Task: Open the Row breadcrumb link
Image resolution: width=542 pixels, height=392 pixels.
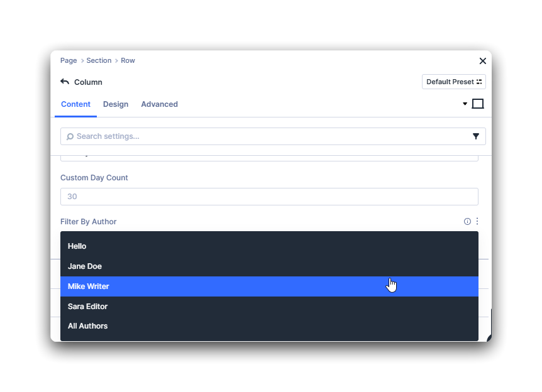Action: (128, 60)
